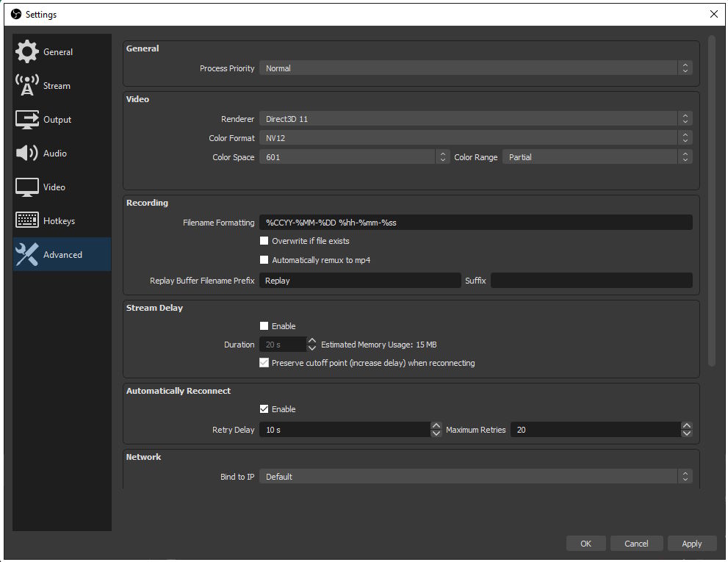Expand the Color Range dropdown
728x562 pixels.
click(597, 157)
